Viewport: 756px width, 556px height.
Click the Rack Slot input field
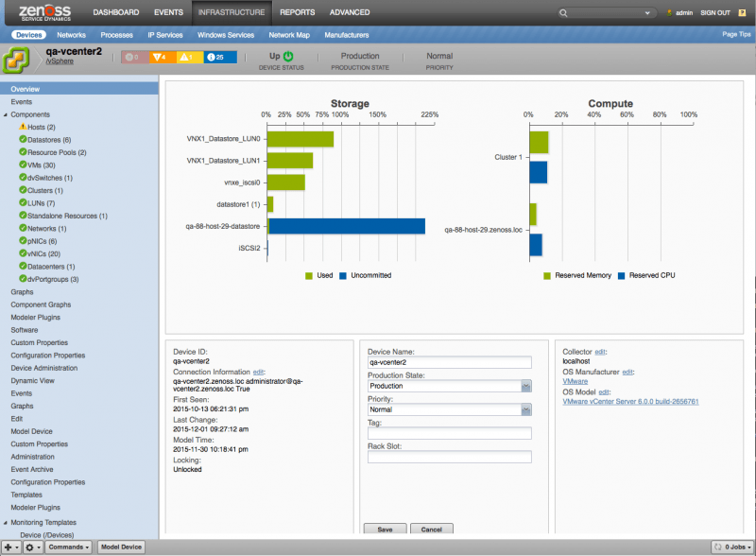click(449, 457)
